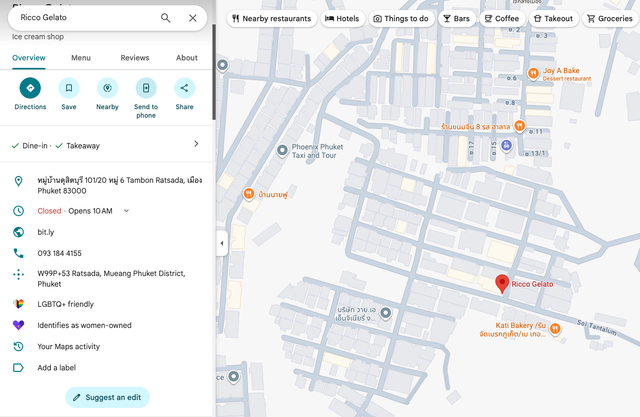Image resolution: width=640 pixels, height=417 pixels.
Task: Filter by Nearby restaurants chip
Action: pyautogui.click(x=272, y=19)
